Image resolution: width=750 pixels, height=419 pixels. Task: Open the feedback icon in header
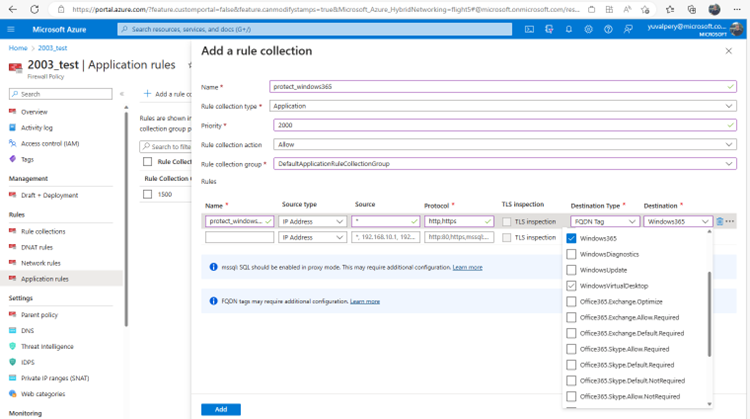(628, 29)
